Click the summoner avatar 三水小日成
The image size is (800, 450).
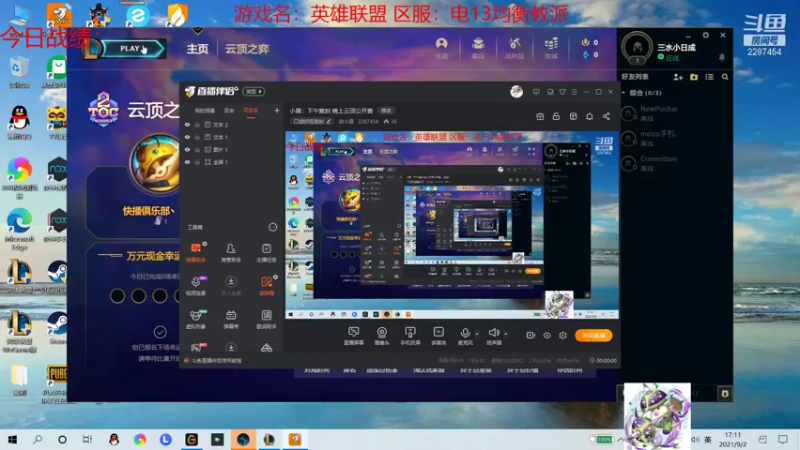(637, 47)
